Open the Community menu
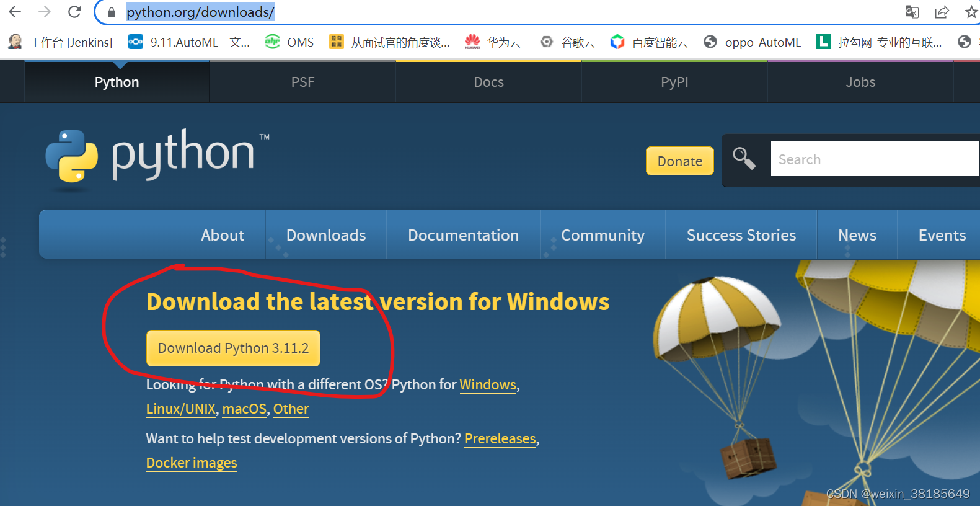980x506 pixels. (x=603, y=235)
